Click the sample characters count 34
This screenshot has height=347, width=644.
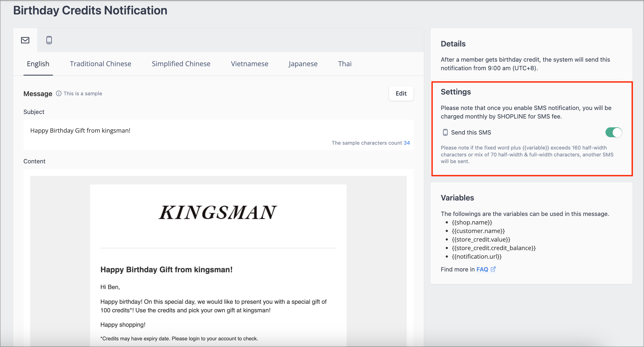371,143
